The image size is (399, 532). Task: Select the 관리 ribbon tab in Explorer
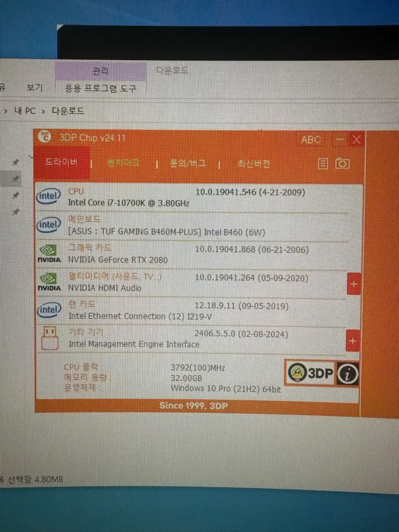pos(101,70)
